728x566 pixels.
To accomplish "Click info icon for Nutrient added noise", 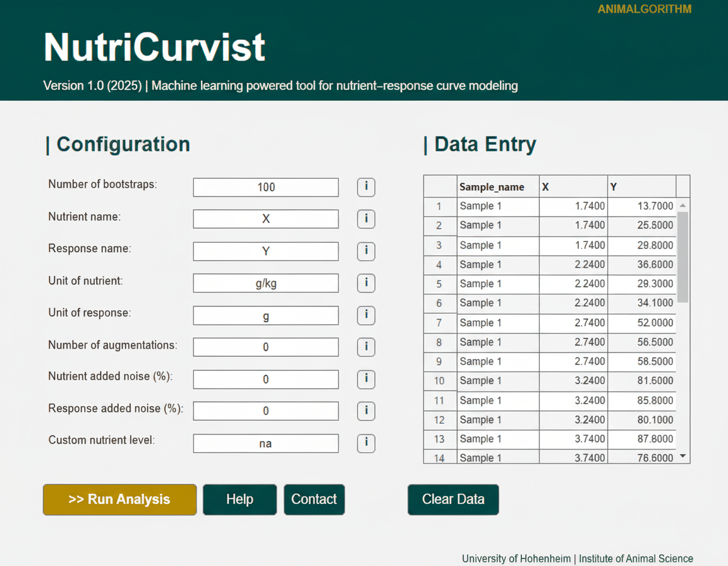I will pos(366,379).
